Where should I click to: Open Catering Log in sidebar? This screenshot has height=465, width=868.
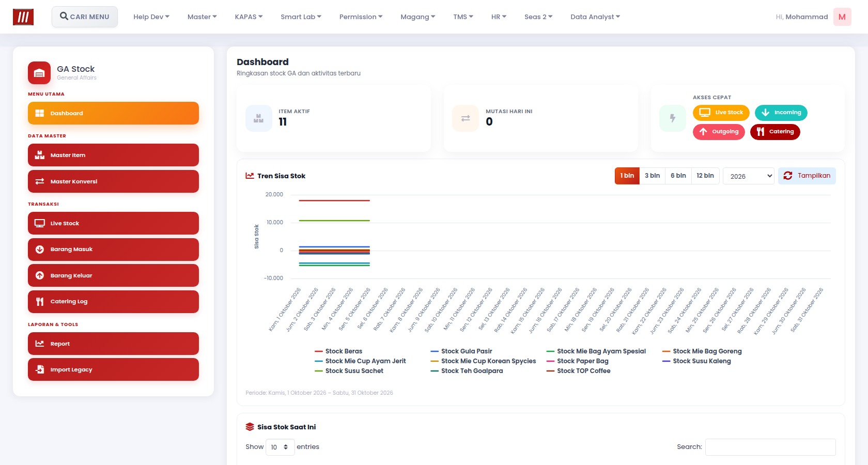(113, 302)
